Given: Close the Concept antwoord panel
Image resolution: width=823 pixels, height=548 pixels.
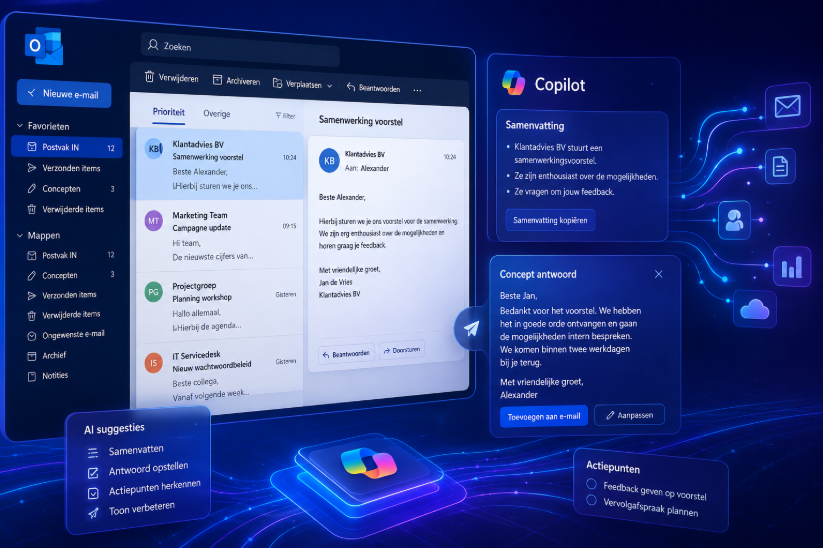Looking at the screenshot, I should point(658,274).
